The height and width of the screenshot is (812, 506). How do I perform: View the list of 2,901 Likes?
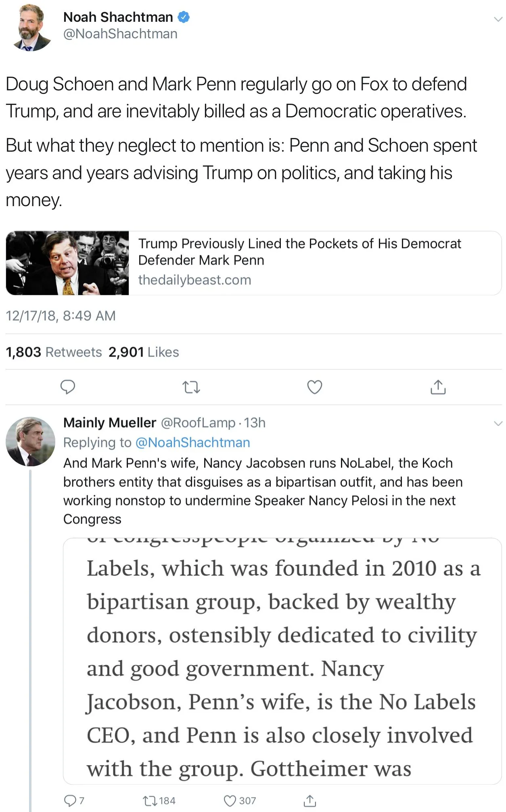pos(144,352)
